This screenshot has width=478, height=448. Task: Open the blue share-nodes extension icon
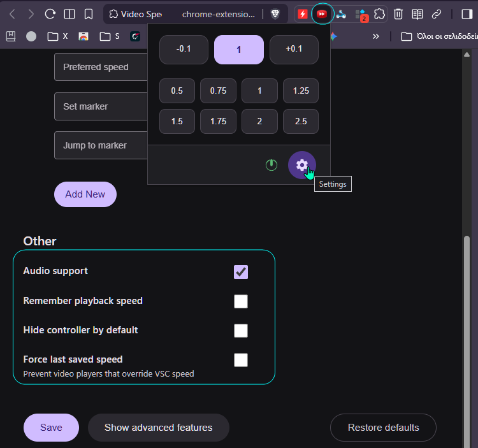click(341, 14)
